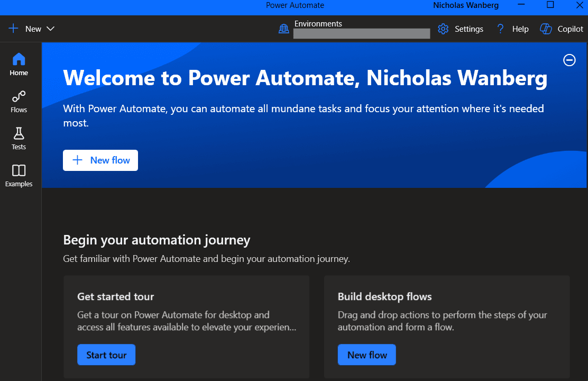Maximize the Power Automate window
Screen dimensions: 588x381
pos(550,5)
